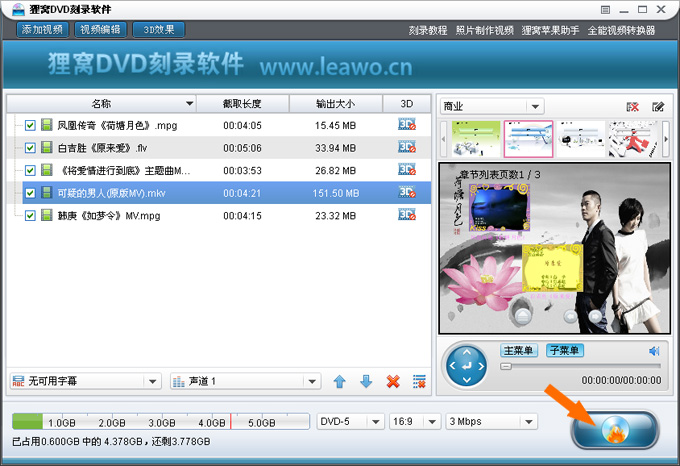The image size is (680, 466).
Task: Switch to 子菜单 submenu tab
Action: coord(565,350)
